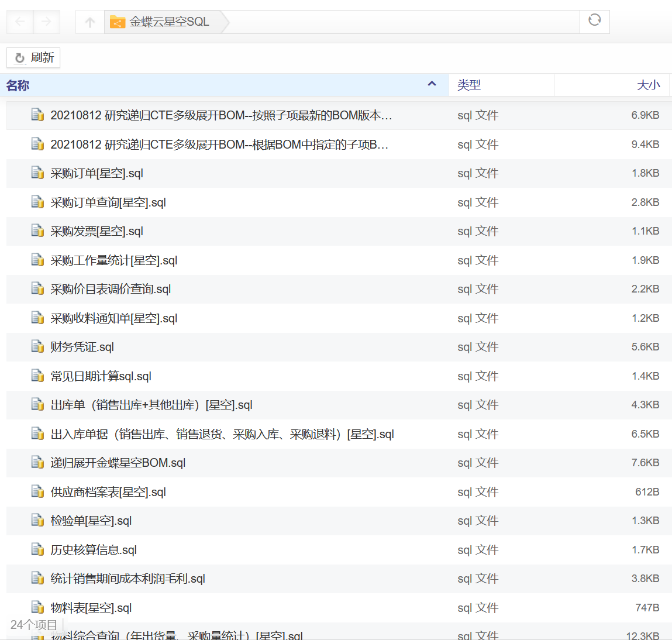Select file name 历史核算信息.sql

click(x=94, y=550)
